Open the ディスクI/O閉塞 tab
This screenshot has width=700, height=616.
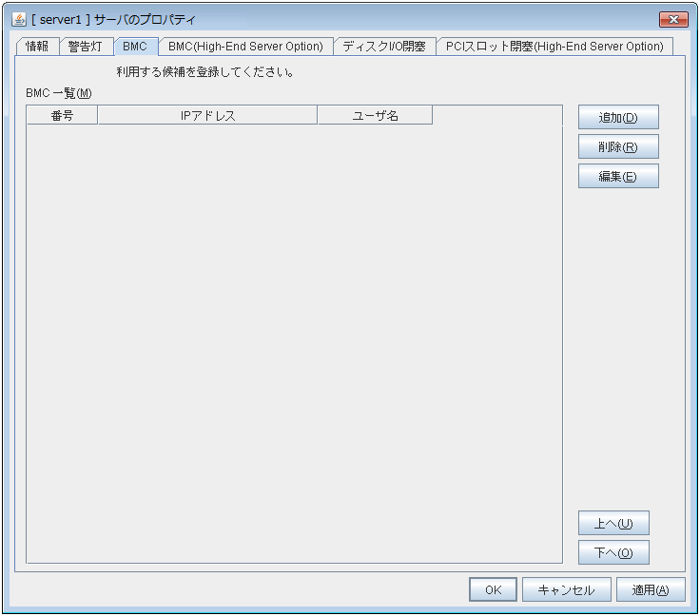384,46
